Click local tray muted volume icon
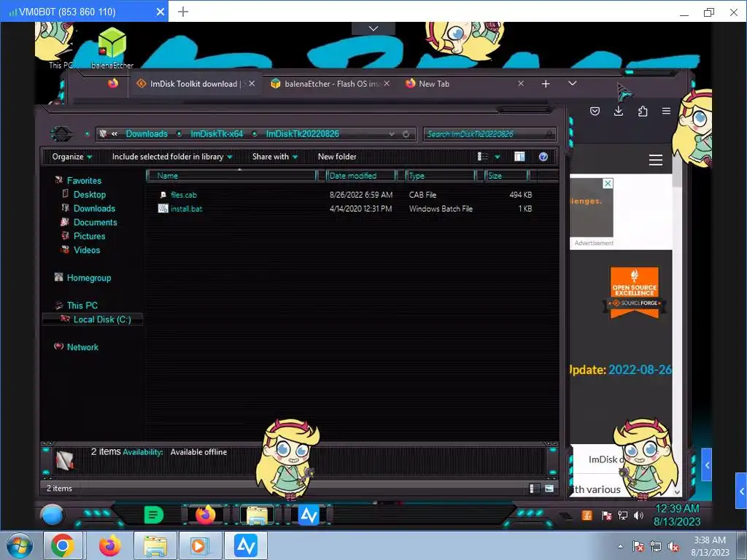 673,547
